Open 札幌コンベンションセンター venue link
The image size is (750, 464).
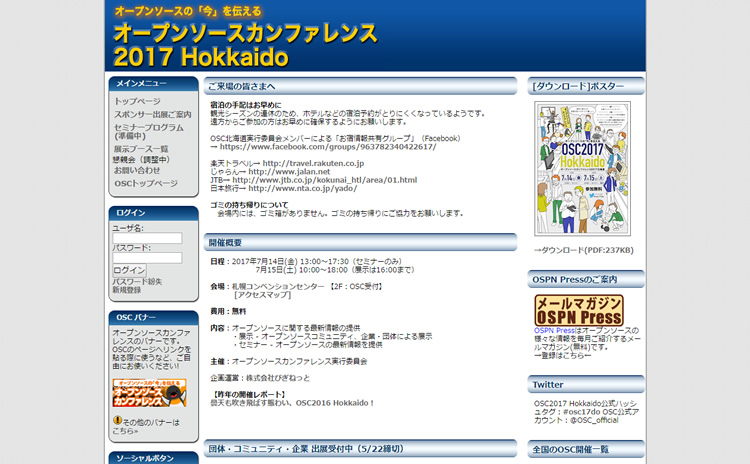(x=278, y=287)
